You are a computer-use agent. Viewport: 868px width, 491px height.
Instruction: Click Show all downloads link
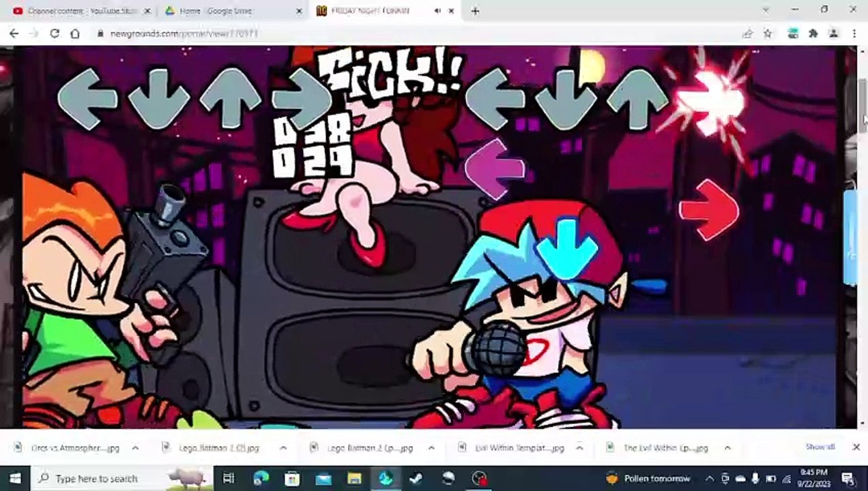point(820,447)
